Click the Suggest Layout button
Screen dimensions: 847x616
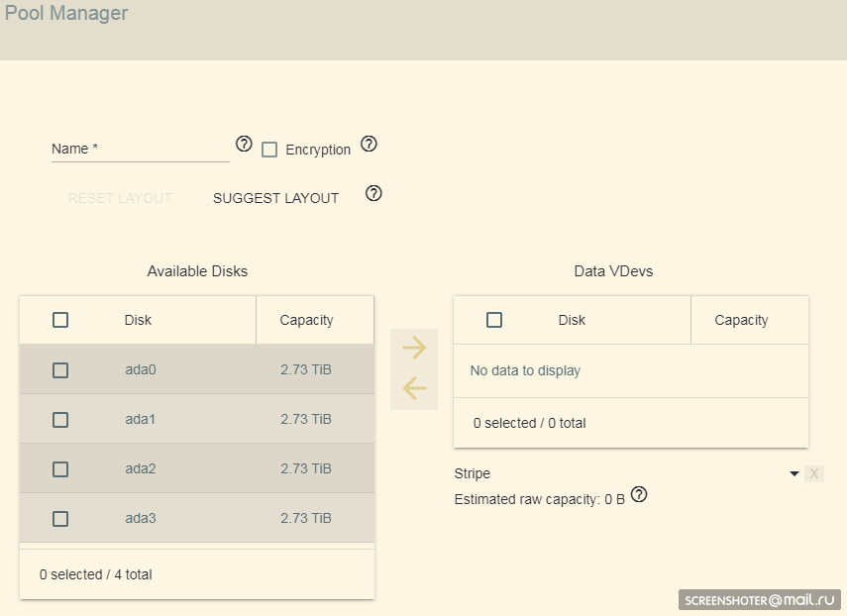click(x=275, y=198)
